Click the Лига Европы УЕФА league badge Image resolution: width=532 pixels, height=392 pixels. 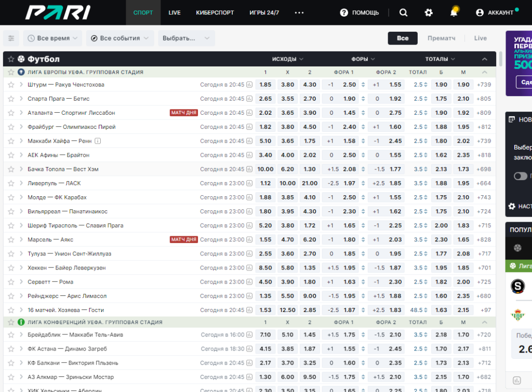click(x=21, y=72)
